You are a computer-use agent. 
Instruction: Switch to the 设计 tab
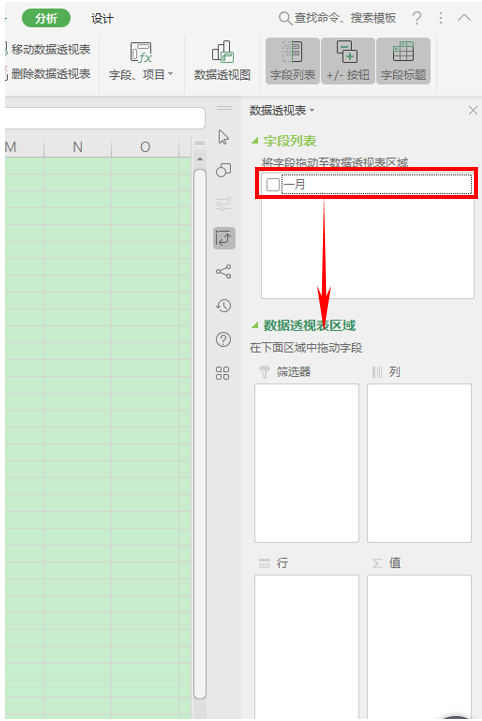click(102, 19)
